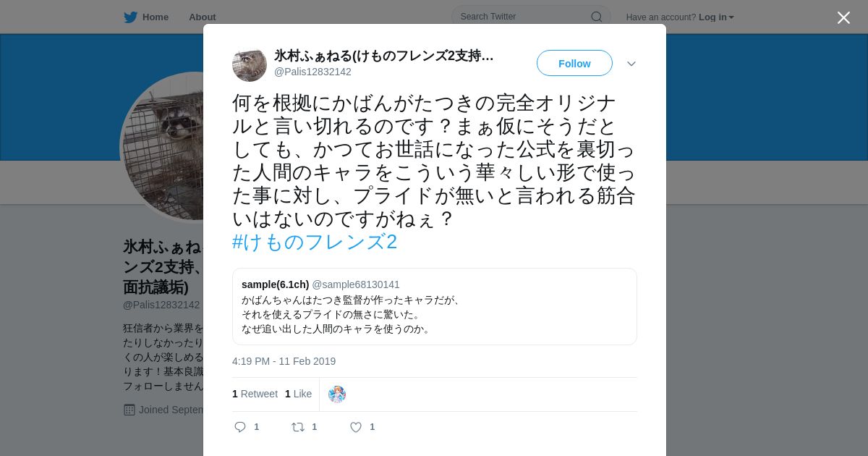The height and width of the screenshot is (456, 868).
Task: Open the quoted tweet by sample(6.1ch)
Action: coord(435,306)
